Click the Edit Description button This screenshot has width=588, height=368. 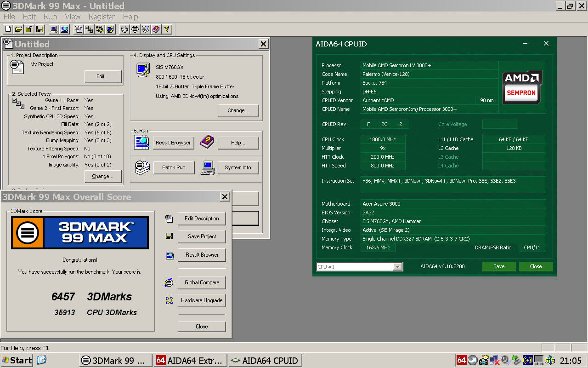[x=202, y=218]
